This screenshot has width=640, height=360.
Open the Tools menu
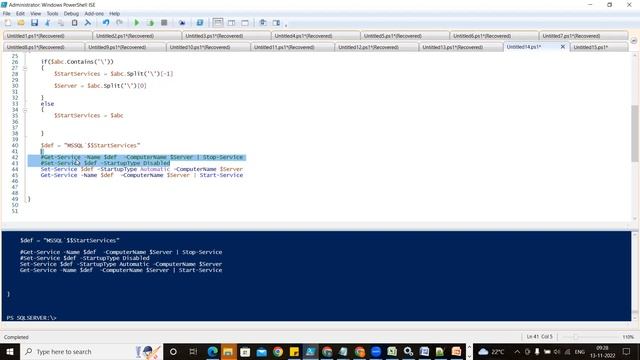pyautogui.click(x=52, y=13)
